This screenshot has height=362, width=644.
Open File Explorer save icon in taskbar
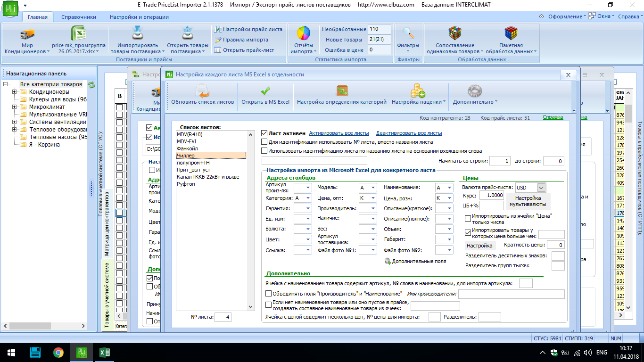coord(35,352)
